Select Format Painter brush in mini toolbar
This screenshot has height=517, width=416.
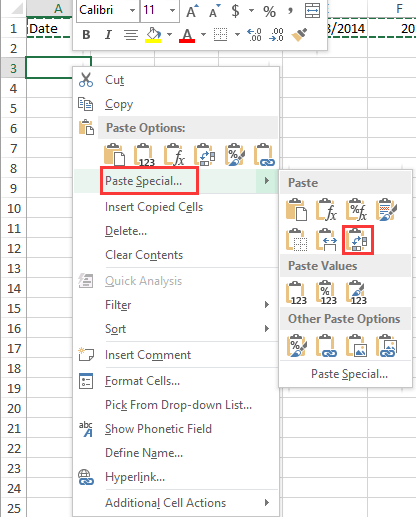click(299, 35)
